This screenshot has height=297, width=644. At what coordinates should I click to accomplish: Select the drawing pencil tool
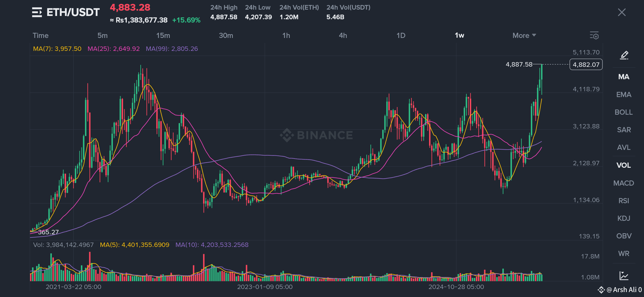624,55
